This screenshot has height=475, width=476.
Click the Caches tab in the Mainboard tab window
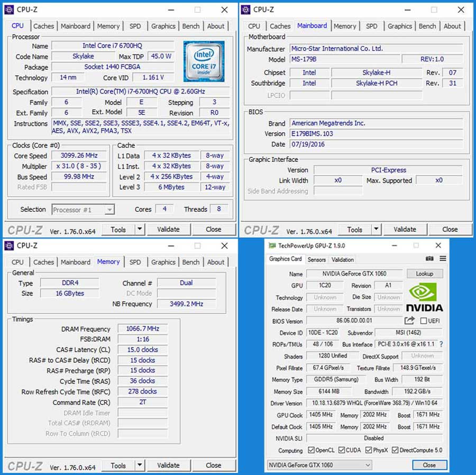(280, 26)
